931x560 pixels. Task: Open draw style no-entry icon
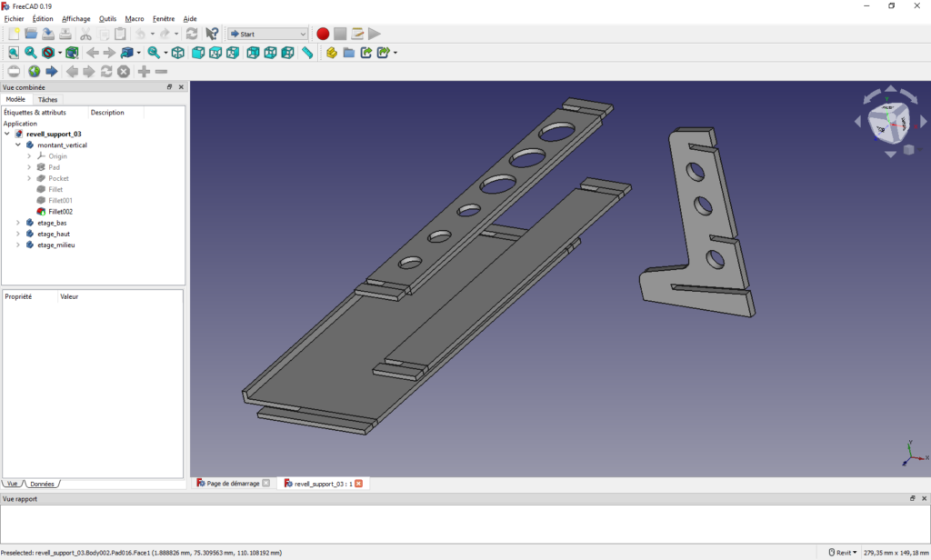pos(48,53)
